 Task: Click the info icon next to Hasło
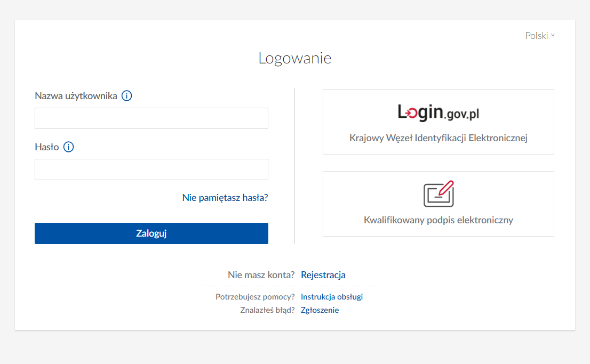tap(68, 147)
